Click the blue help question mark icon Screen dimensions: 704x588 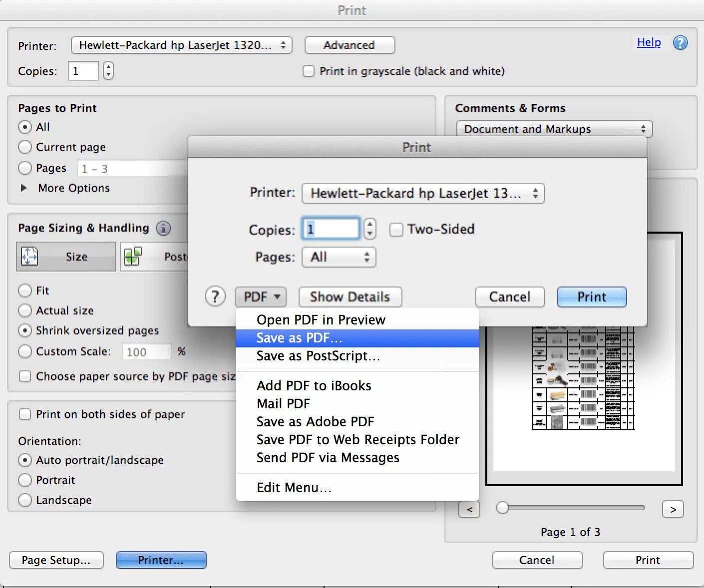click(680, 43)
